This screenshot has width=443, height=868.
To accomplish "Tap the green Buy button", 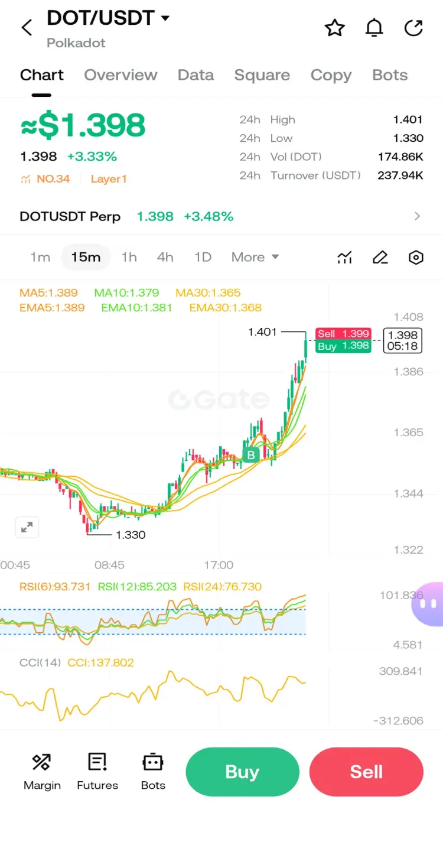I will 242,772.
